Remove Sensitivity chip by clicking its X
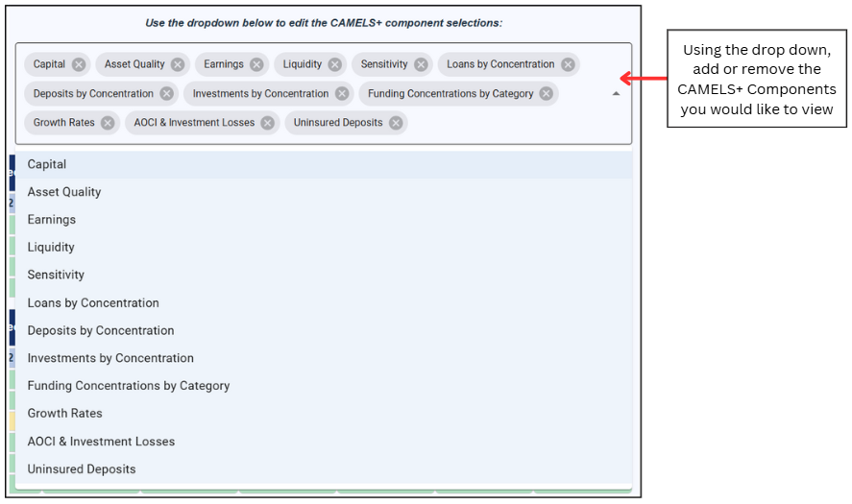852x504 pixels. point(421,64)
